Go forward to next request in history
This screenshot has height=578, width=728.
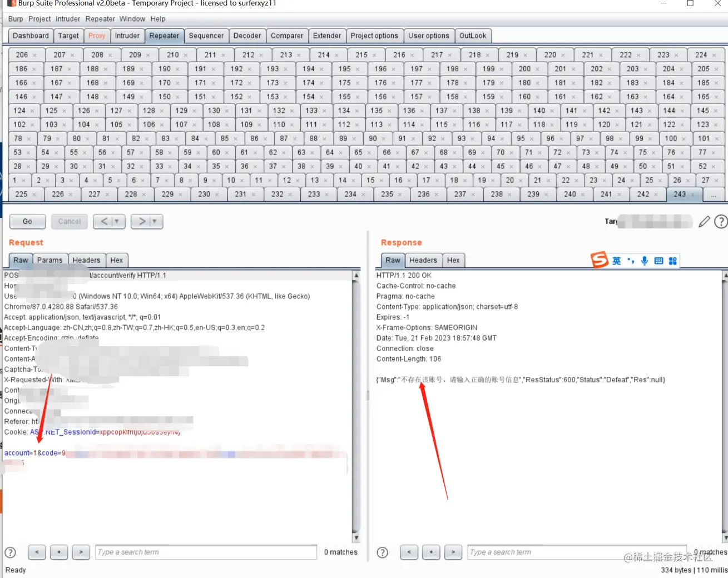click(x=142, y=221)
